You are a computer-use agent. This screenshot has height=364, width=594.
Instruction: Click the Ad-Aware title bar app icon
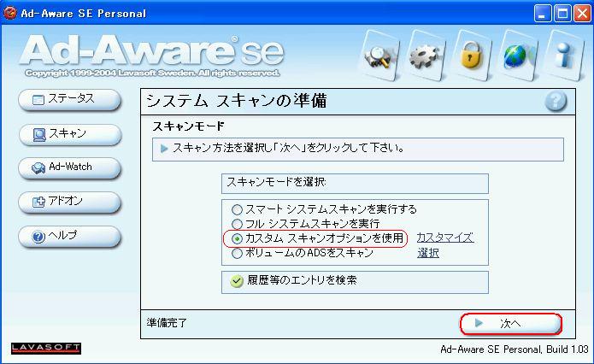[x=10, y=13]
